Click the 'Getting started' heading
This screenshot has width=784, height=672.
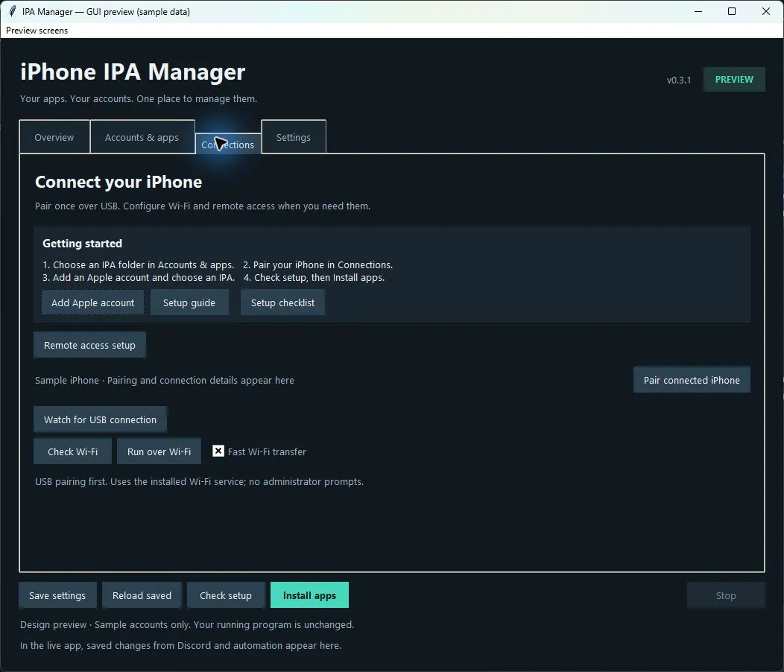83,244
